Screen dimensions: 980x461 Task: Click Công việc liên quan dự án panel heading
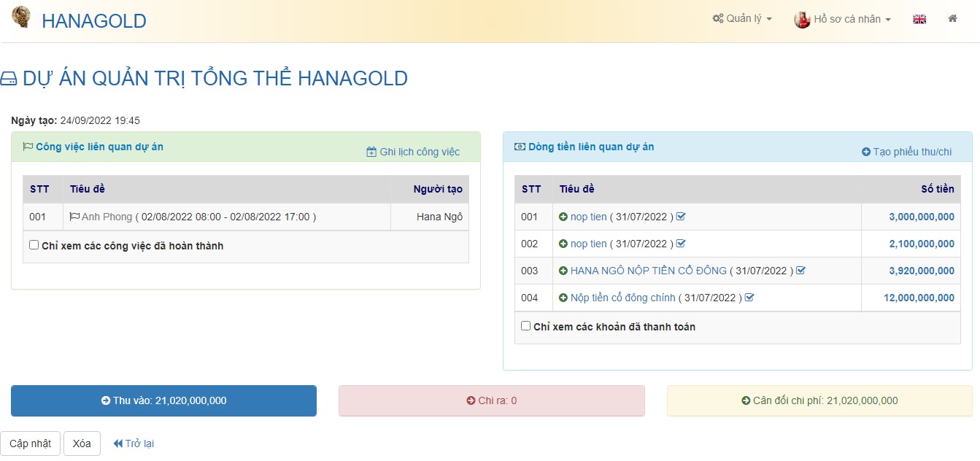pyautogui.click(x=99, y=147)
